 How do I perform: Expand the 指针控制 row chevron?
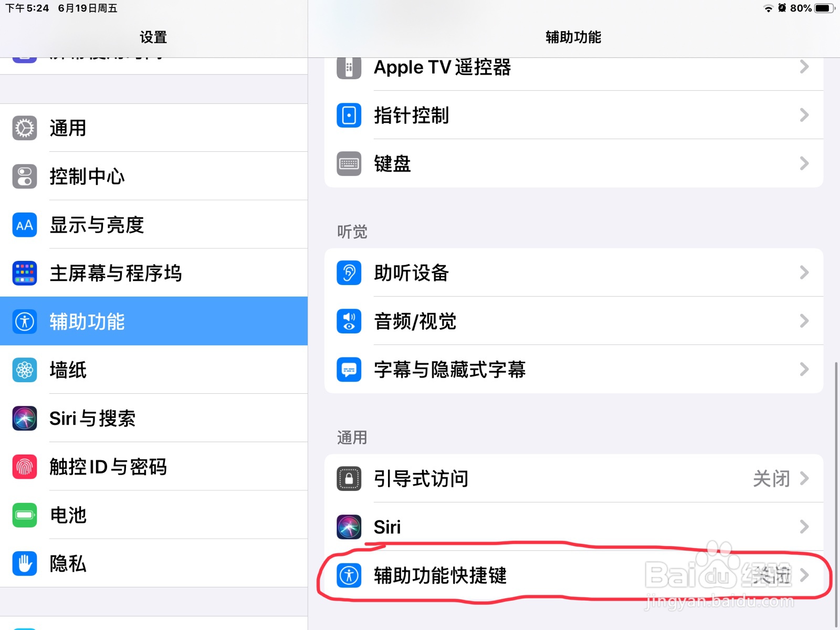tap(804, 115)
